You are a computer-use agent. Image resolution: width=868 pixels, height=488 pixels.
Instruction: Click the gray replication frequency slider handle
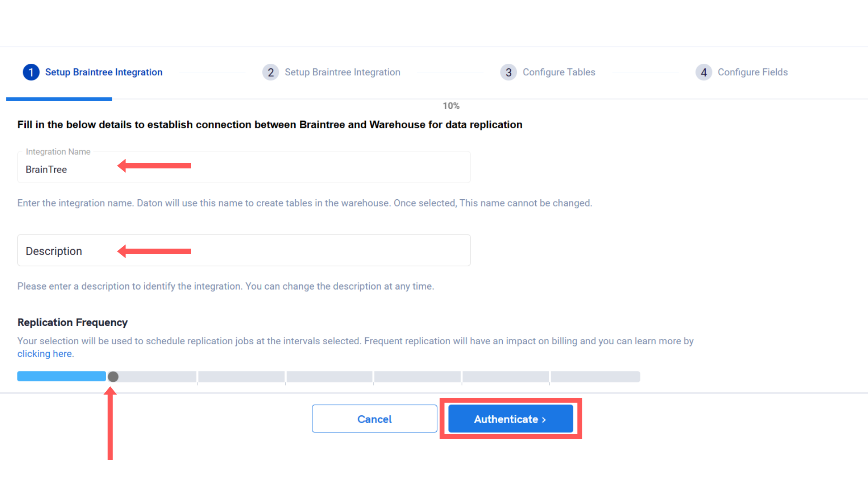click(x=113, y=376)
